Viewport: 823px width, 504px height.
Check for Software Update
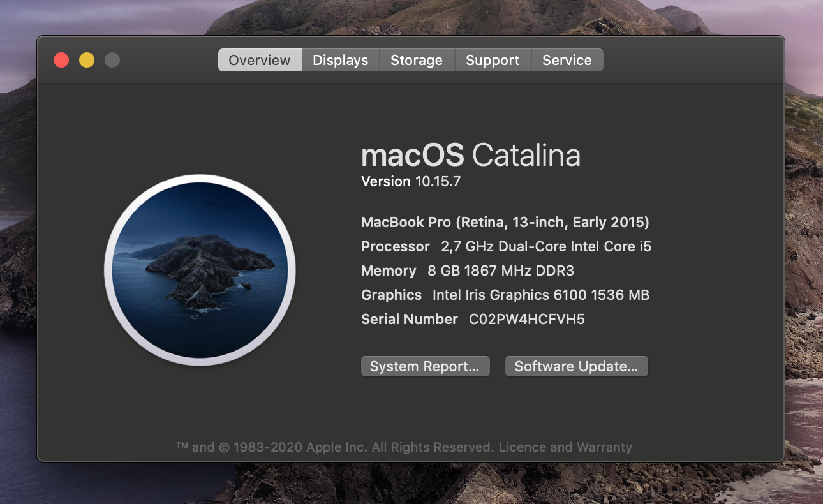click(x=576, y=366)
